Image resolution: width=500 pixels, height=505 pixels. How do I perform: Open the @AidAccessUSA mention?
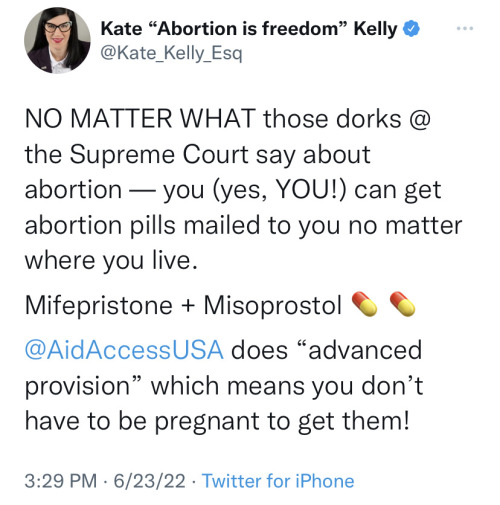coord(124,350)
